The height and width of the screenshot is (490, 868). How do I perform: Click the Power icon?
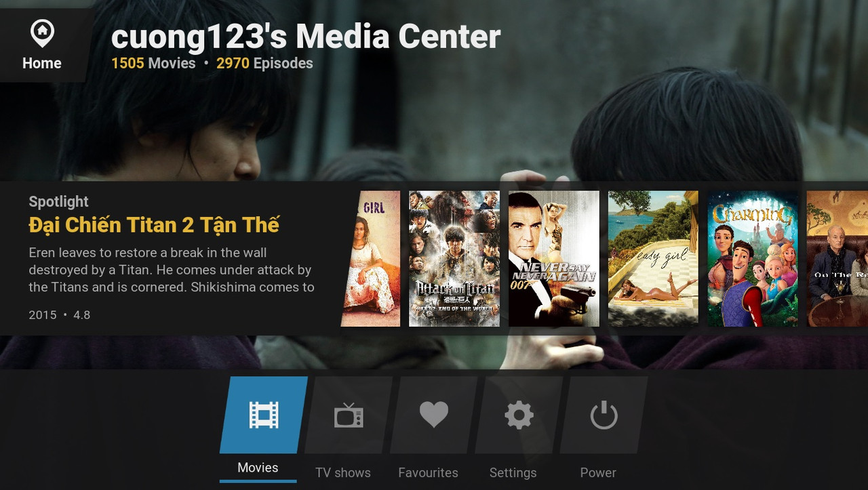click(604, 415)
